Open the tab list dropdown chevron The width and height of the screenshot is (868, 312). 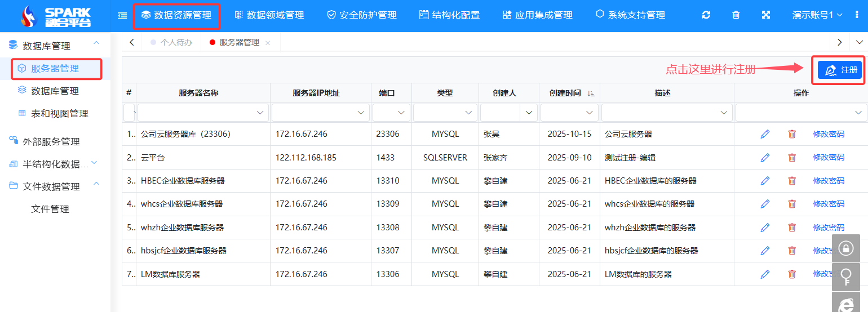(860, 42)
